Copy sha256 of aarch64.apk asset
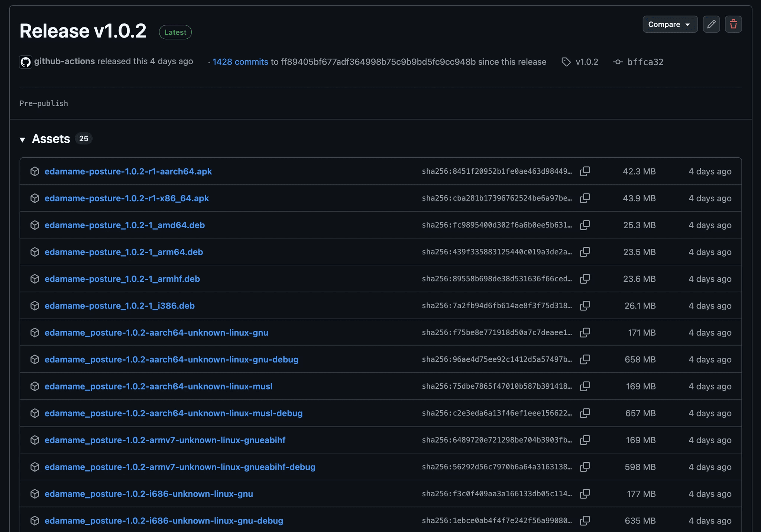This screenshot has width=761, height=532. (585, 171)
